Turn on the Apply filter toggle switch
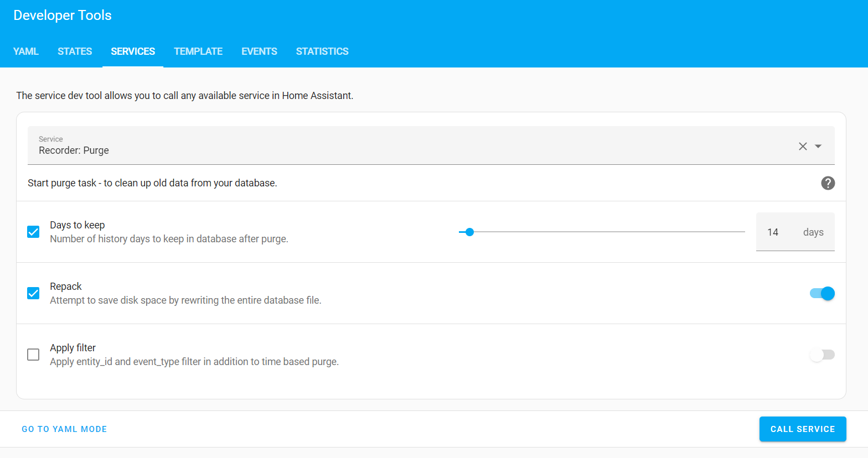This screenshot has width=868, height=458. [x=822, y=355]
